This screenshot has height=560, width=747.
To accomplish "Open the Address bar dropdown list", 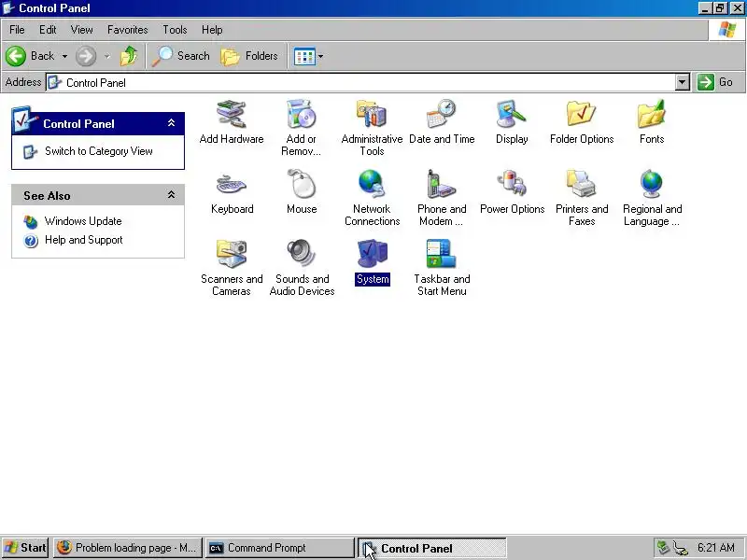I will tap(683, 82).
